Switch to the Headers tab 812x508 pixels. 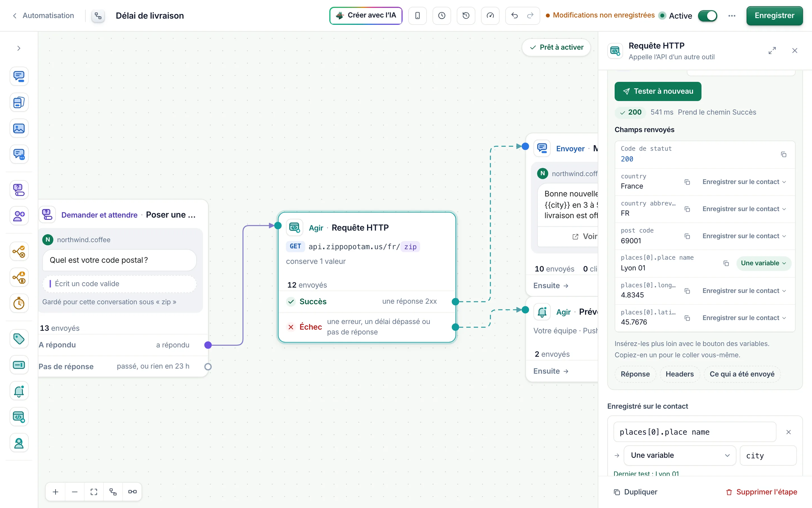679,374
